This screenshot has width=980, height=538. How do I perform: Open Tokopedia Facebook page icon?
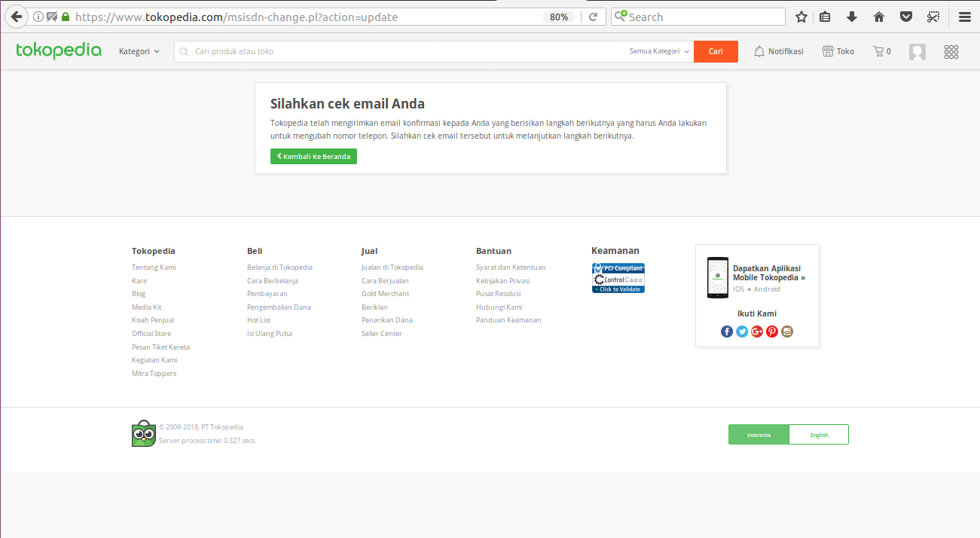point(727,332)
